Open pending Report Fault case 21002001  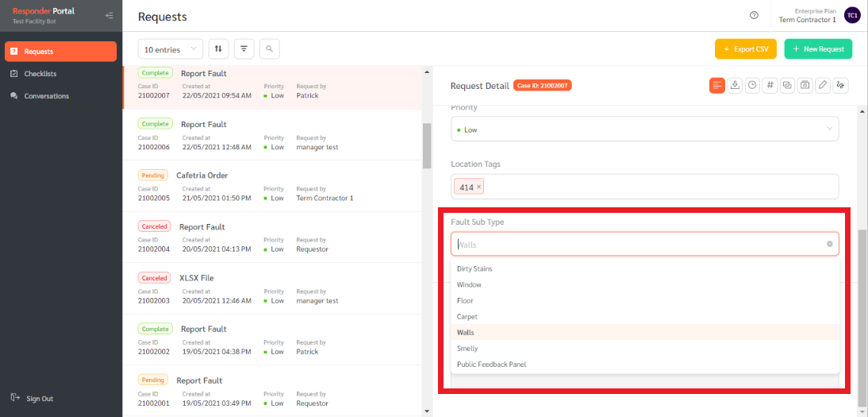272,391
